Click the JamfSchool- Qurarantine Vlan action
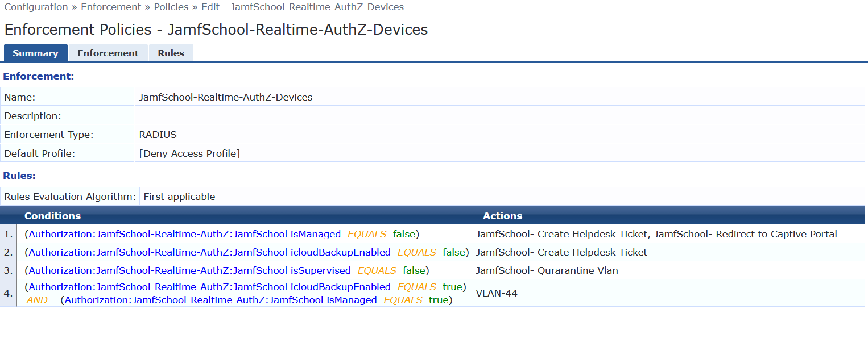 (x=547, y=270)
